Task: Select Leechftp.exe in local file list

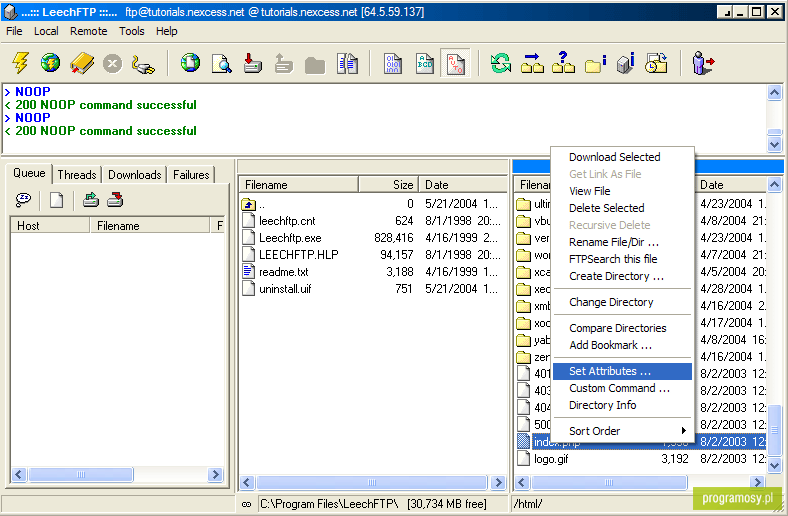Action: tap(290, 238)
